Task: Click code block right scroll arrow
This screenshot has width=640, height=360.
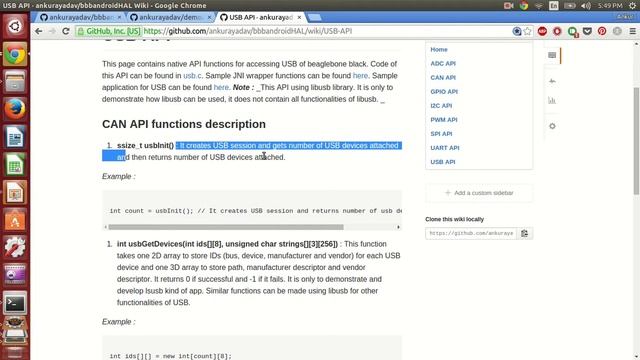Action: (398, 227)
